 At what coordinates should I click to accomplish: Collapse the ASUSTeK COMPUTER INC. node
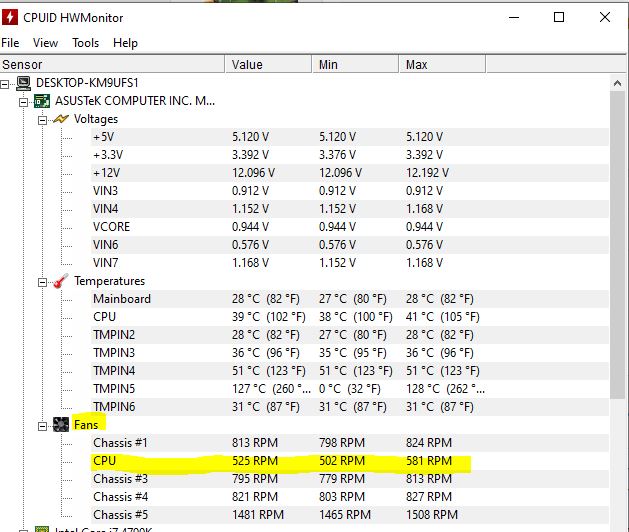tap(23, 102)
